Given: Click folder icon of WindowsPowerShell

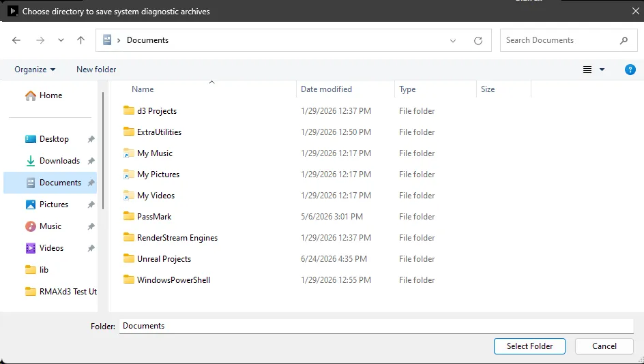Looking at the screenshot, I should click(128, 279).
